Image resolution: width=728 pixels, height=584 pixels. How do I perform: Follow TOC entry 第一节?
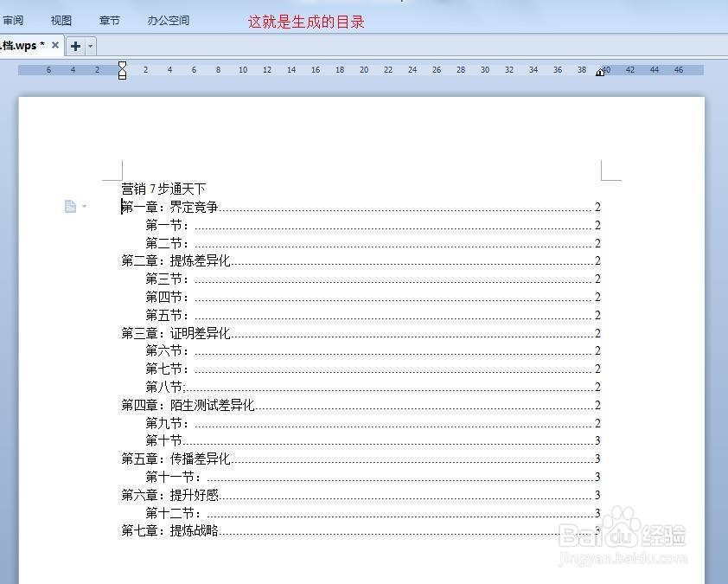pos(373,225)
